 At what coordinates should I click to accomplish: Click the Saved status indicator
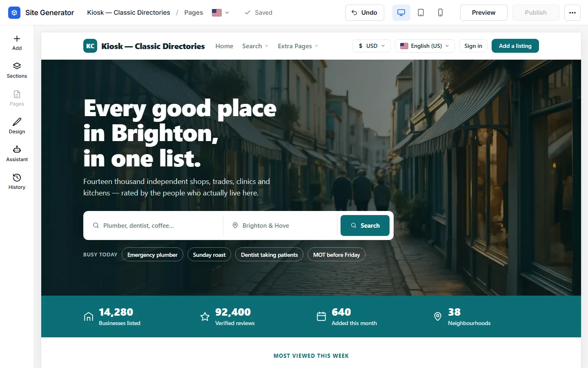pyautogui.click(x=258, y=13)
